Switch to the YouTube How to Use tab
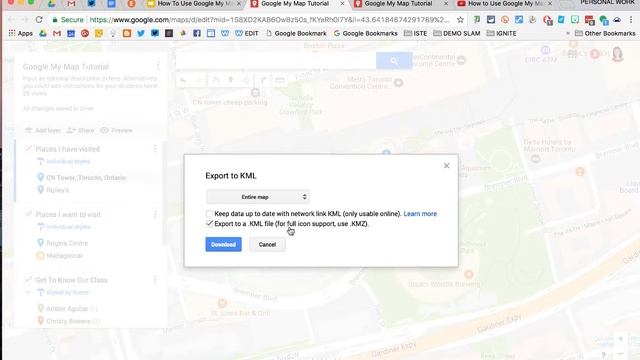 pyautogui.click(x=506, y=4)
